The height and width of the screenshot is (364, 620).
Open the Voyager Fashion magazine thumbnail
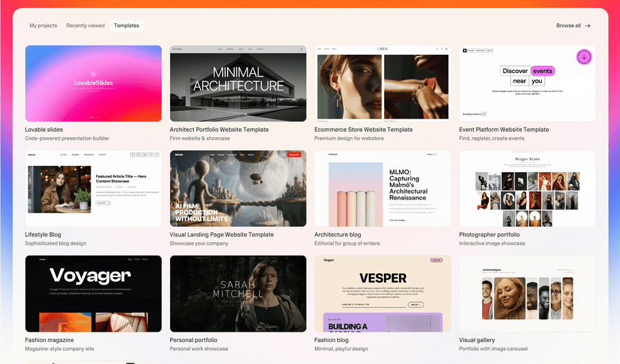93,293
